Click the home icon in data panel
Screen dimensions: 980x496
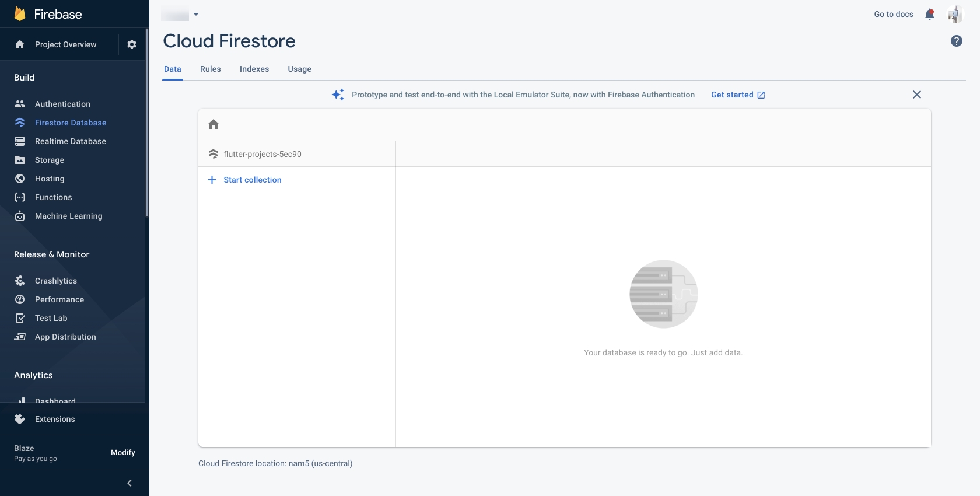pos(213,124)
